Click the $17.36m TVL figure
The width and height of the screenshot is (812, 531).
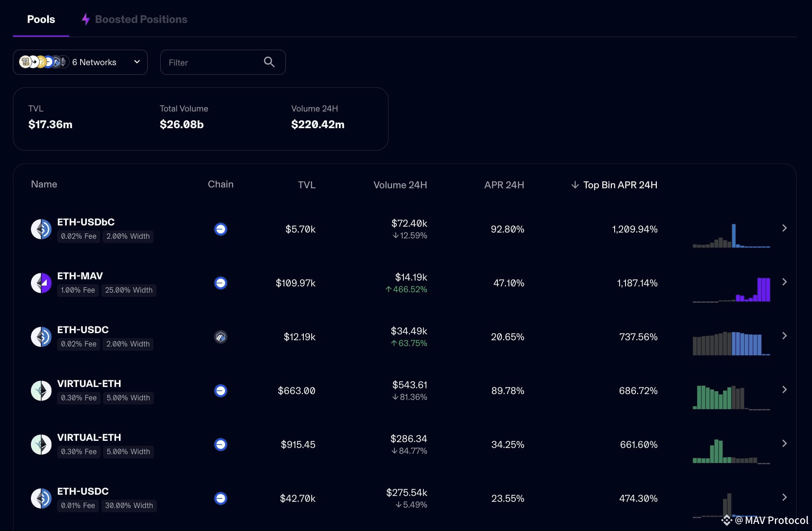coord(50,124)
